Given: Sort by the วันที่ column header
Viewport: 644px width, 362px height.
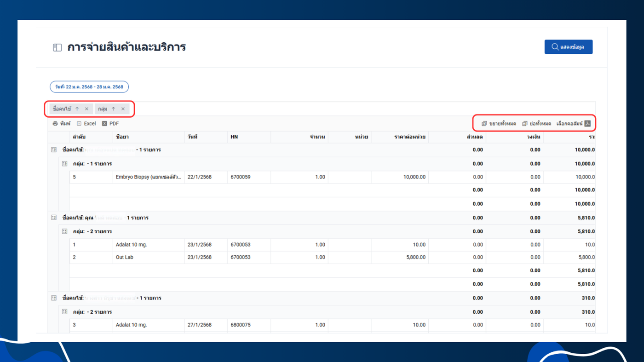Looking at the screenshot, I should point(192,137).
